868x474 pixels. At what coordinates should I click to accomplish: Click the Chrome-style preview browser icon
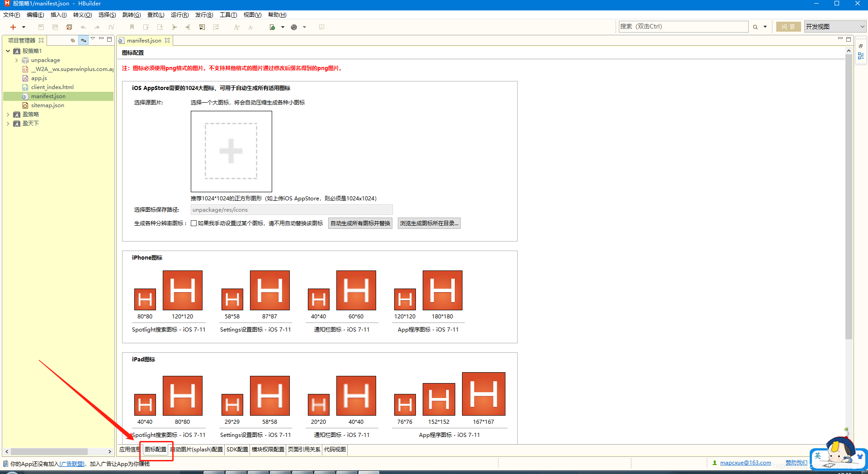tap(294, 27)
